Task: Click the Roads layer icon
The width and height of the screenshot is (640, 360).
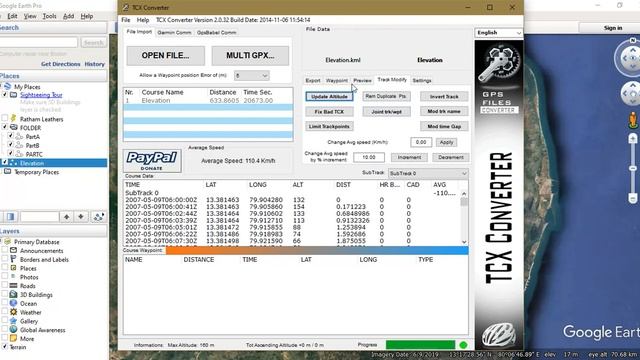Action: (13, 286)
